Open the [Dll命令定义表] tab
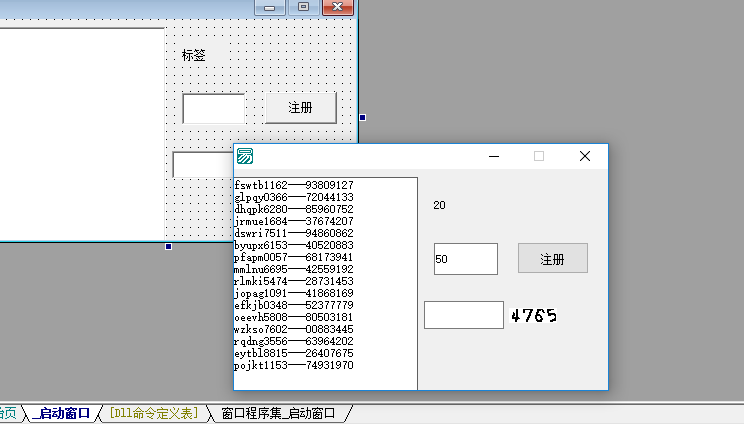The height and width of the screenshot is (425, 744). [x=155, y=413]
